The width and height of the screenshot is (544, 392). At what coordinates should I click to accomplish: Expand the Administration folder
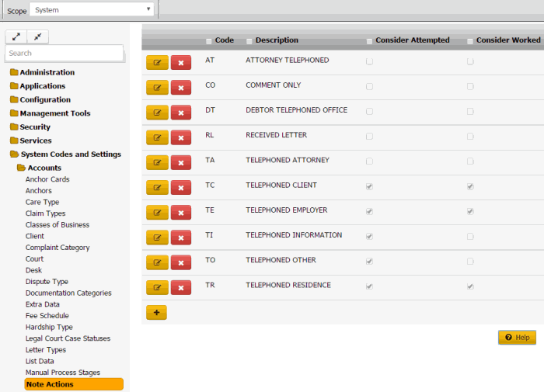[x=47, y=72]
